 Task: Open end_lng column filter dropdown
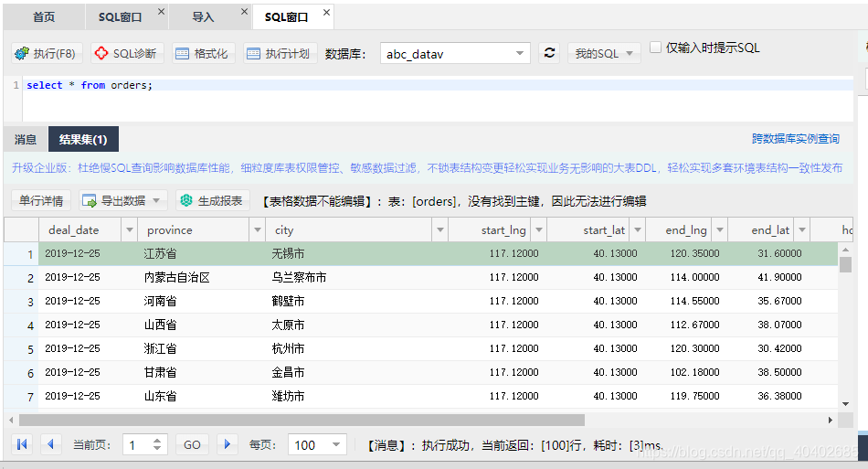click(720, 229)
